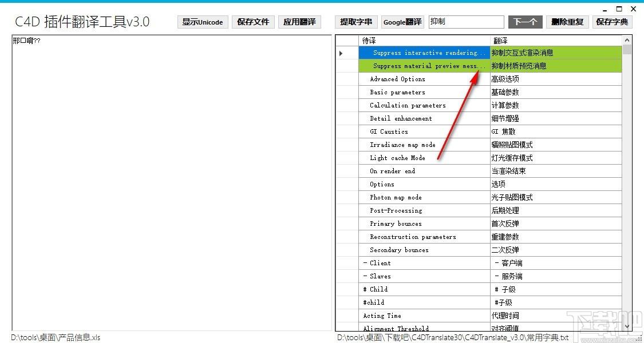Find next match with 下一个
644x343 pixels.
tap(526, 22)
